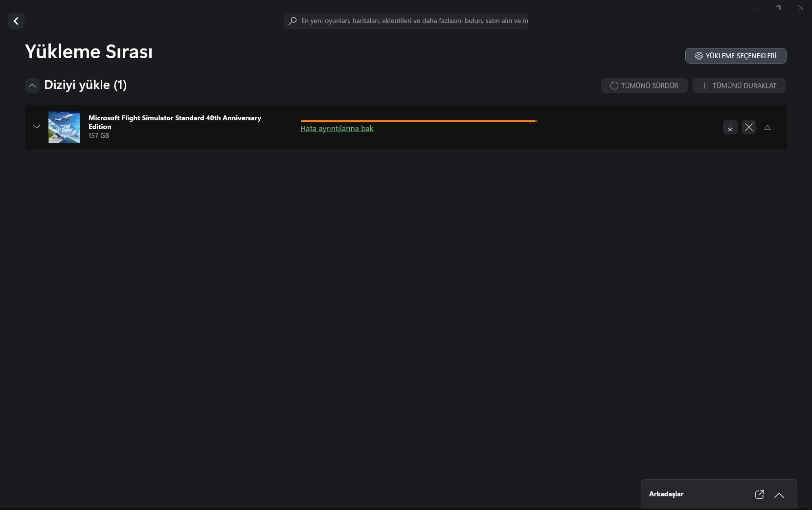Viewport: 812px width, 510px height.
Task: Click the Flight Simulator download progress bar
Action: 419,121
